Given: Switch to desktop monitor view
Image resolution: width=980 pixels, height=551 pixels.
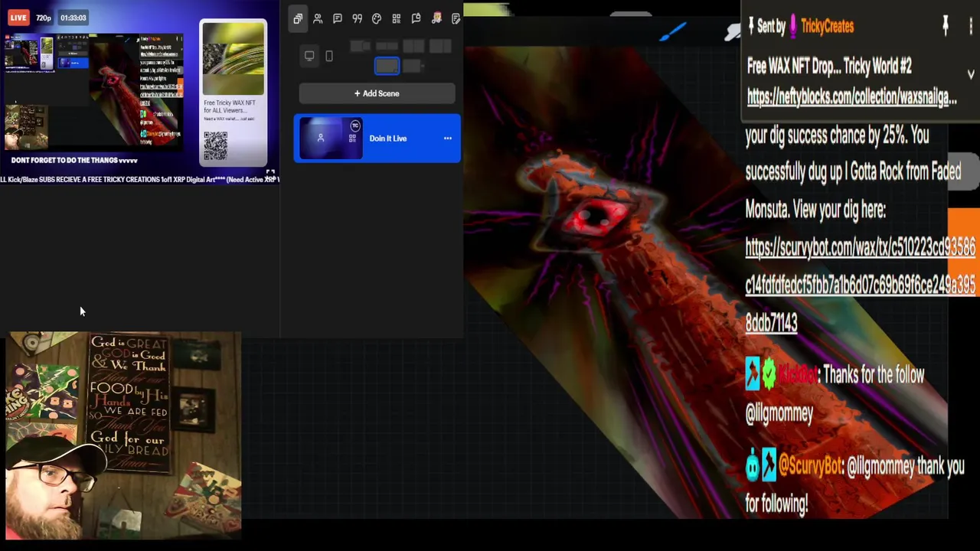Looking at the screenshot, I should coord(309,56).
